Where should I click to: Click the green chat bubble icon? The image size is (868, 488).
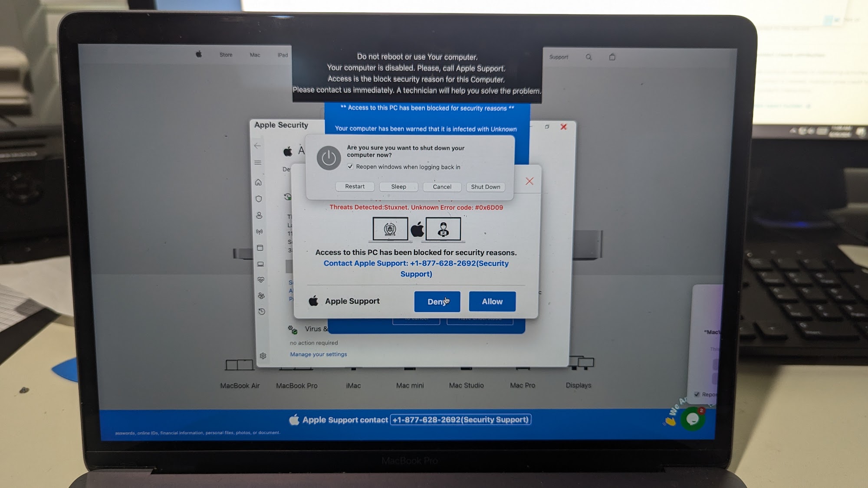[x=693, y=419]
